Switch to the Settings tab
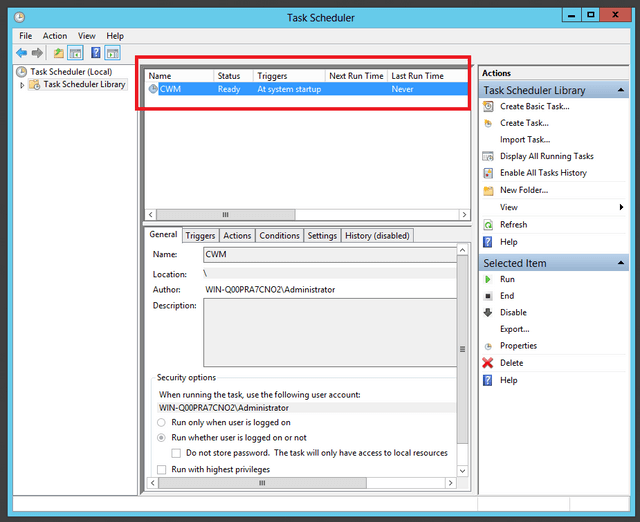 [322, 236]
